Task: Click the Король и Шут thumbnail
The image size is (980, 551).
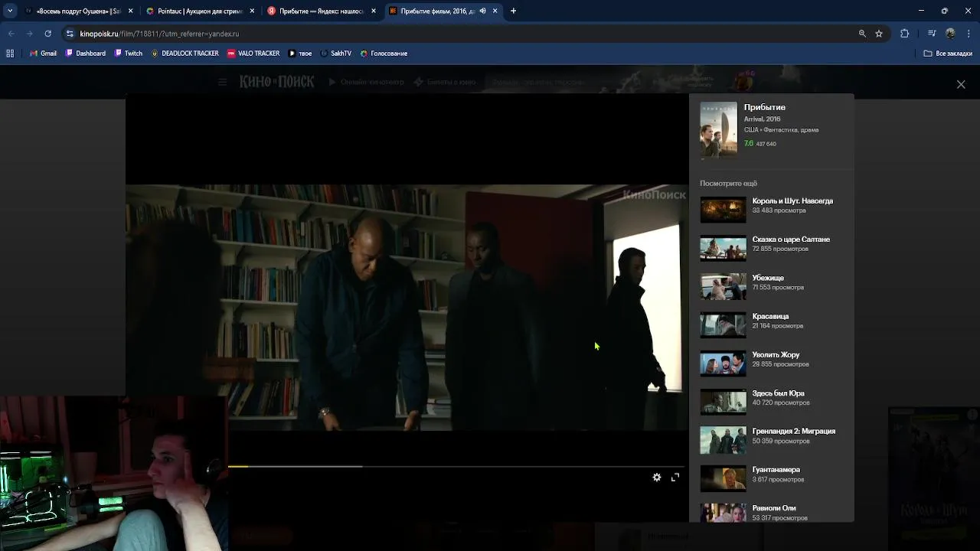Action: pos(723,210)
